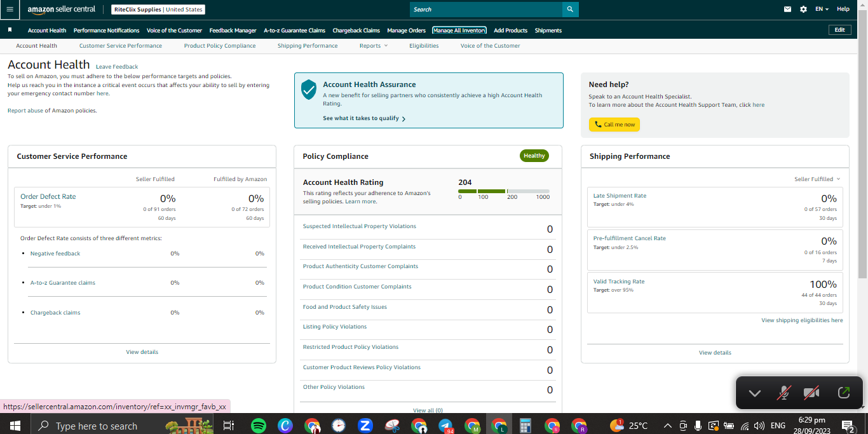
Task: Open Valid Tracking Rate metric
Action: [x=619, y=281]
